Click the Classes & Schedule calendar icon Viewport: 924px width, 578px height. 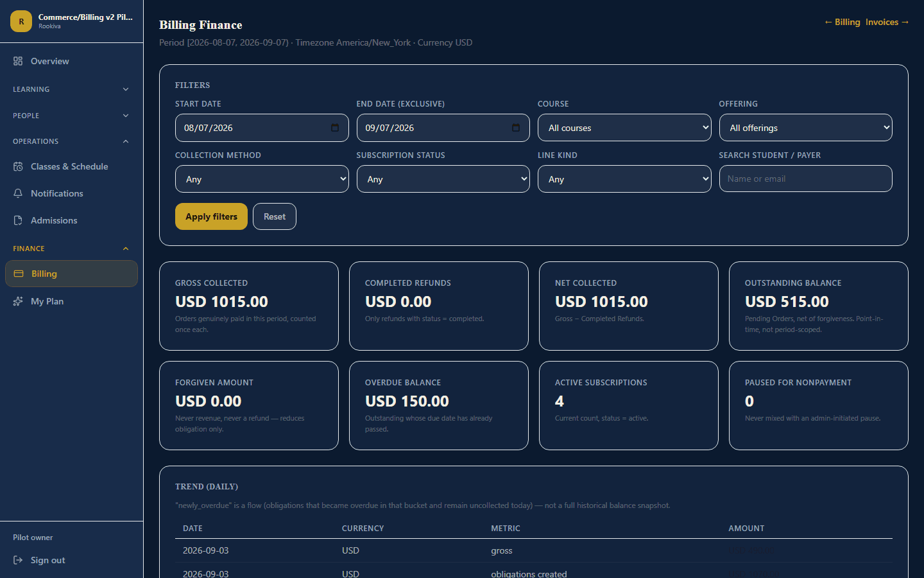click(18, 166)
